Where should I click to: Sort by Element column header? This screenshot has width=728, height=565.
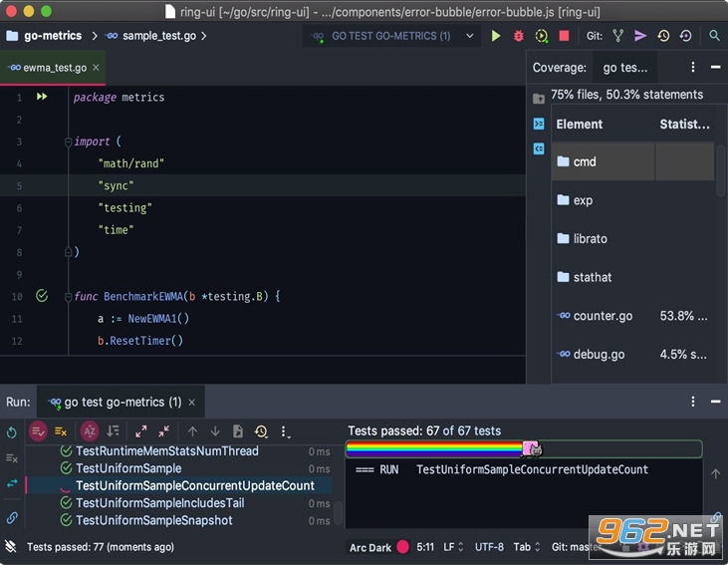tap(579, 124)
